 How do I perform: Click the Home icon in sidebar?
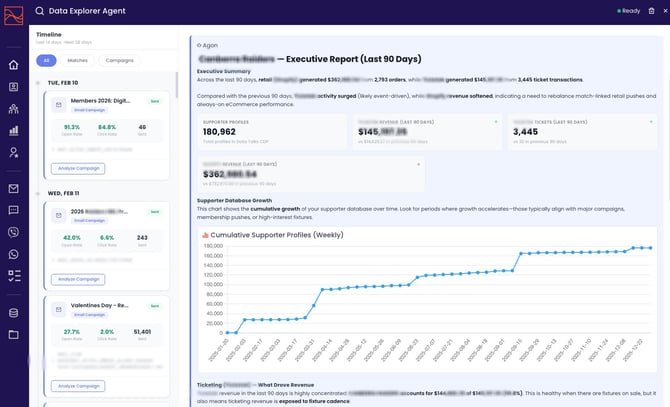pos(14,65)
